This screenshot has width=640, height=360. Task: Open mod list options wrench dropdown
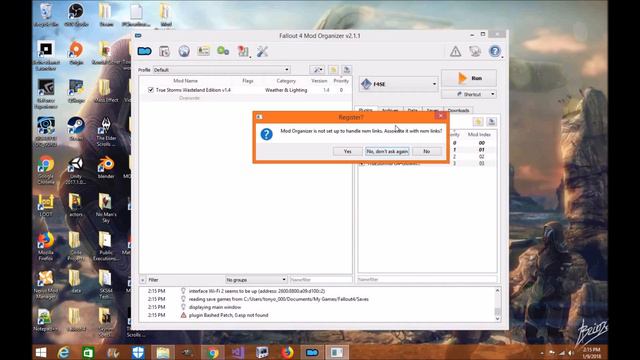pyautogui.click(x=317, y=70)
